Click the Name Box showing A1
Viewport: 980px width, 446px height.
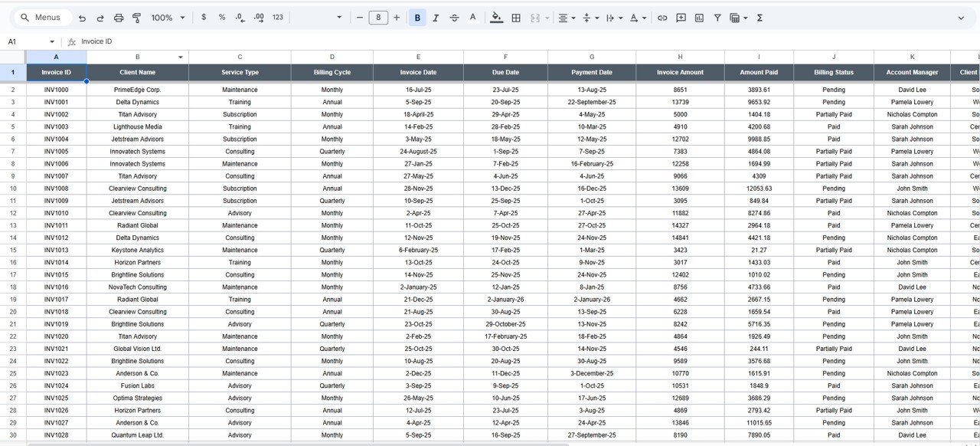click(23, 41)
